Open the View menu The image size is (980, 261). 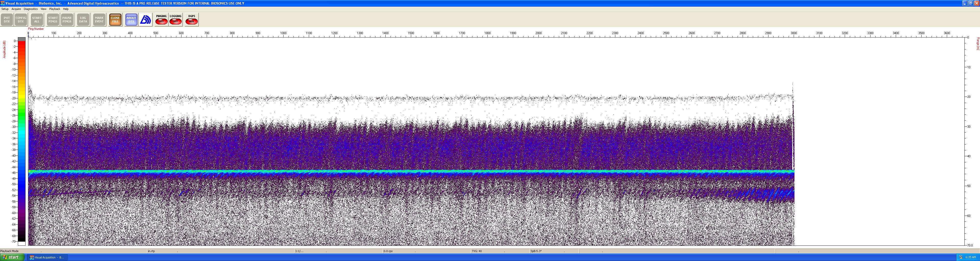pyautogui.click(x=43, y=9)
